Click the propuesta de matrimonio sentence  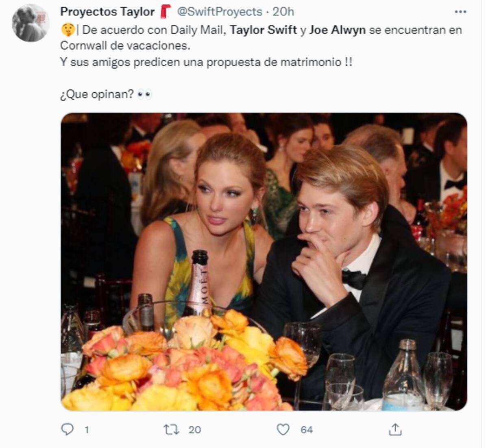206,62
